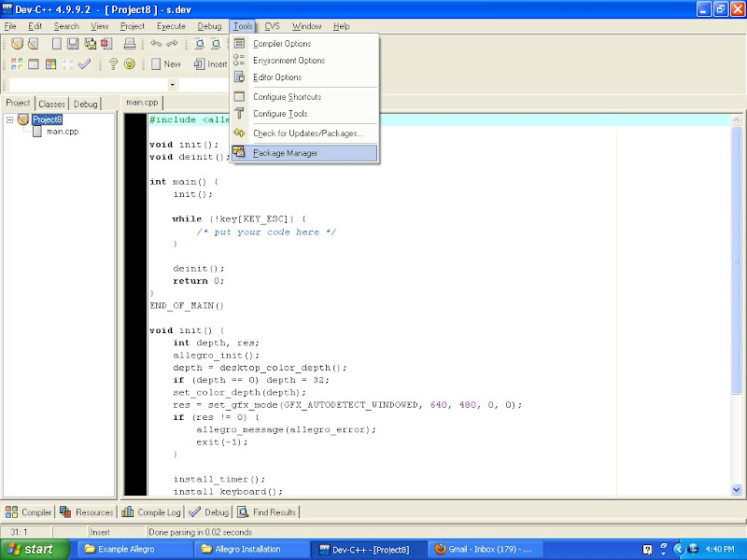Image resolution: width=747 pixels, height=560 pixels.
Task: Click the Print icon in toolbar
Action: (130, 44)
